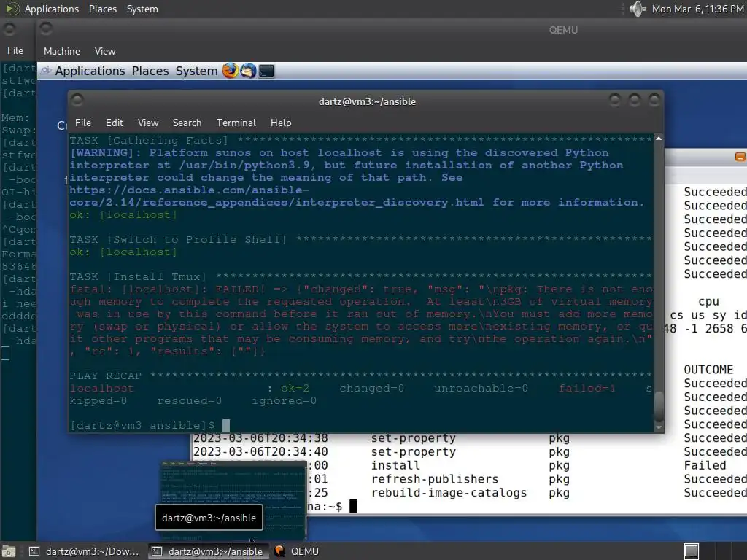This screenshot has height=560, width=747.
Task: Switch to the QEMU taskbar entry
Action: pos(297,551)
